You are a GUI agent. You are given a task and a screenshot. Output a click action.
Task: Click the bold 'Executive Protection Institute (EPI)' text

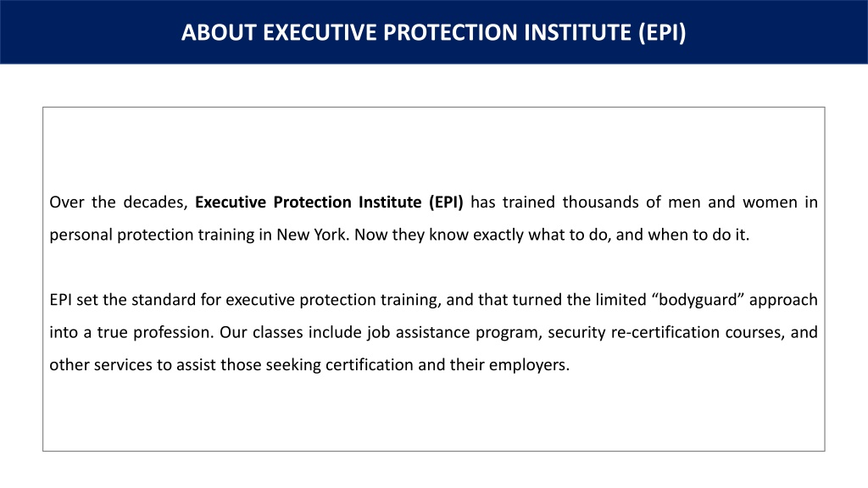(x=329, y=202)
